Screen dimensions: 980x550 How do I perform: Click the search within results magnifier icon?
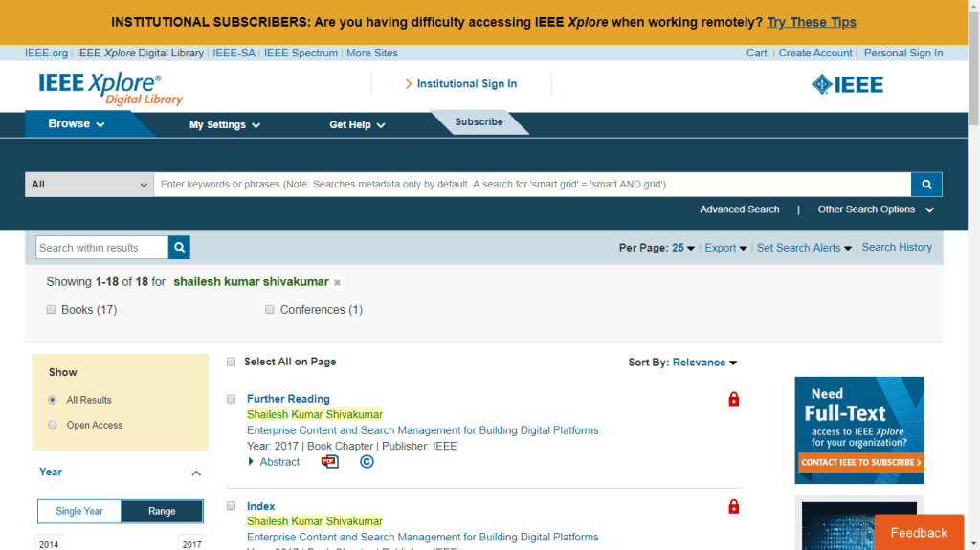(179, 248)
